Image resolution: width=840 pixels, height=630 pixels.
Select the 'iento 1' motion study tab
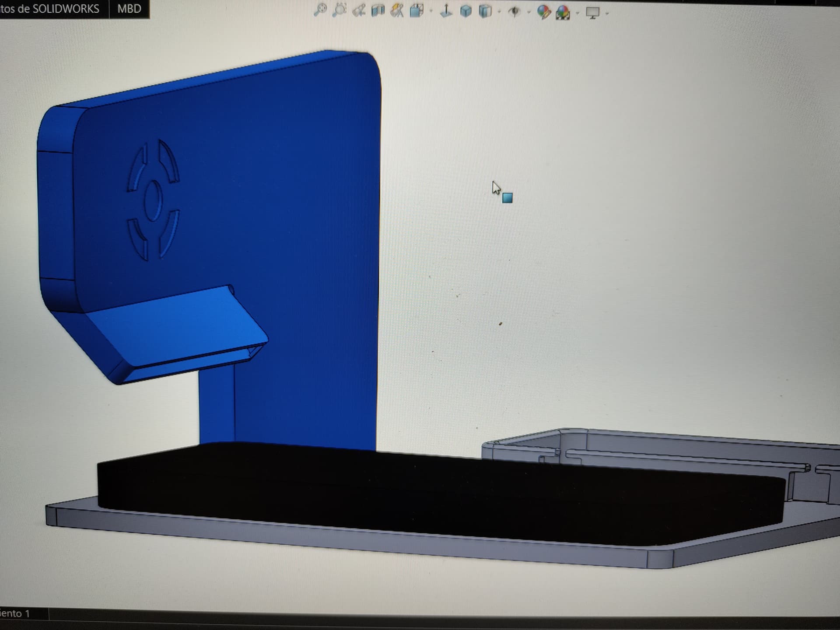pyautogui.click(x=15, y=613)
